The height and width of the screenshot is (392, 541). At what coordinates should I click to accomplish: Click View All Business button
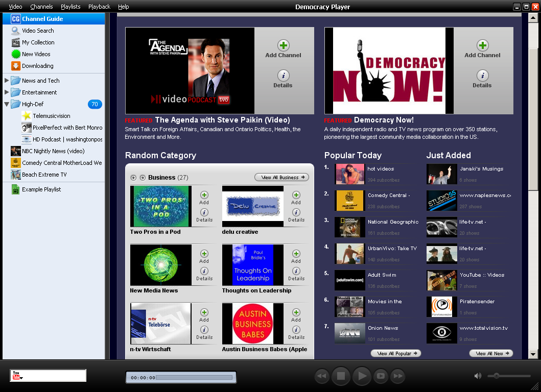point(281,177)
